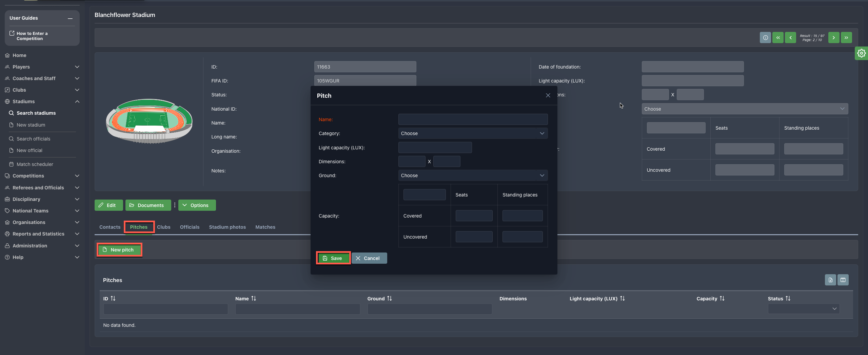Save the new pitch
The image size is (868, 355).
coord(333,258)
